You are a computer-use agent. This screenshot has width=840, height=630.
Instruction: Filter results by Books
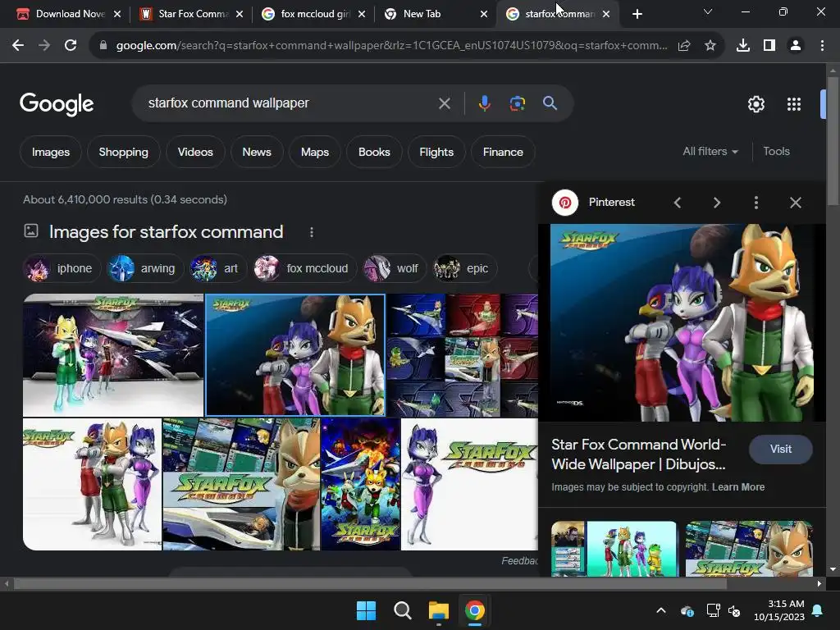click(x=374, y=152)
